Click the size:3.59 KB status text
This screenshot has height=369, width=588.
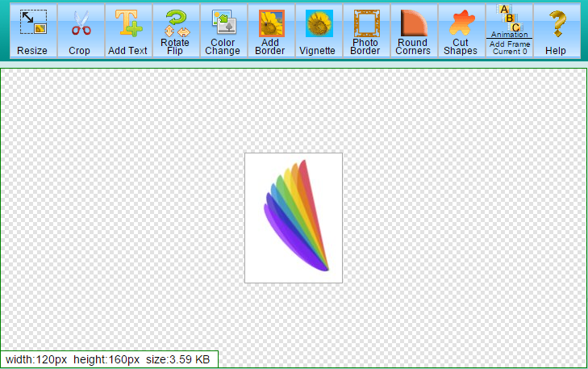[x=177, y=359]
